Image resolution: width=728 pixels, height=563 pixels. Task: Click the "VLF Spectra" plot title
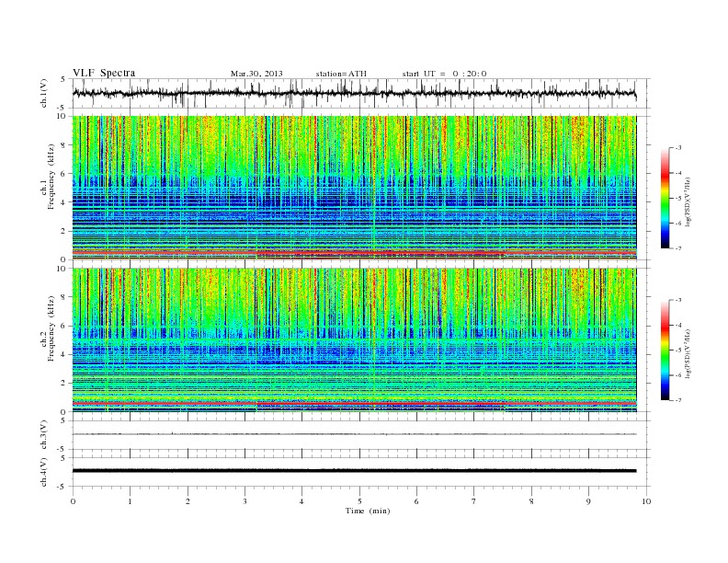(104, 73)
